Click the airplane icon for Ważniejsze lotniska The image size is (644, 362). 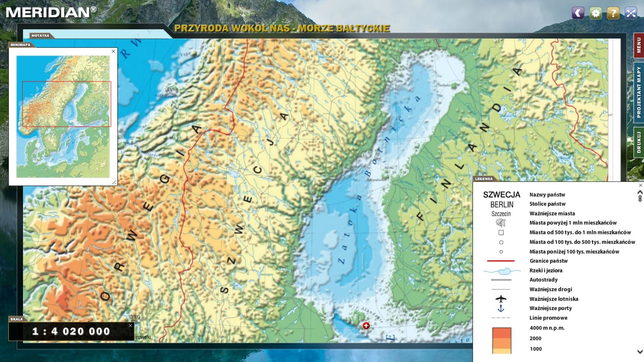(501, 299)
